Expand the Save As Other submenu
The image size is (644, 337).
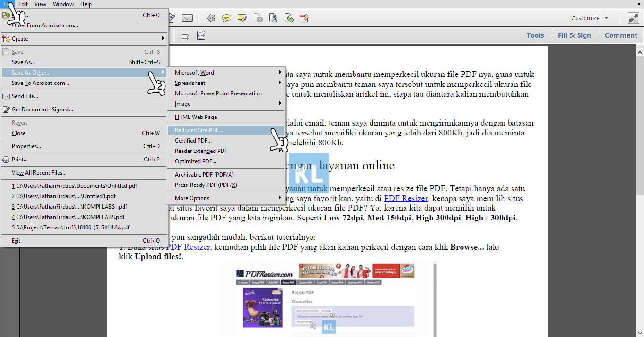coord(84,73)
